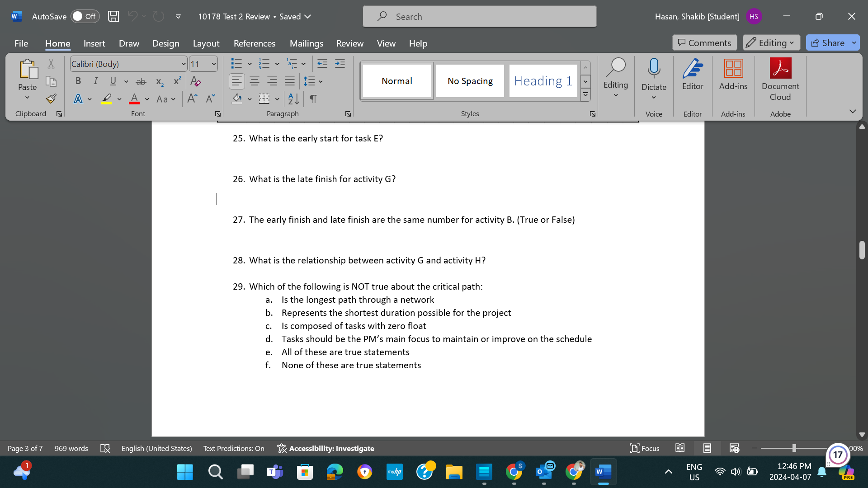Start Dictate voice typing
Screen dimensions: 868x488
(654, 75)
